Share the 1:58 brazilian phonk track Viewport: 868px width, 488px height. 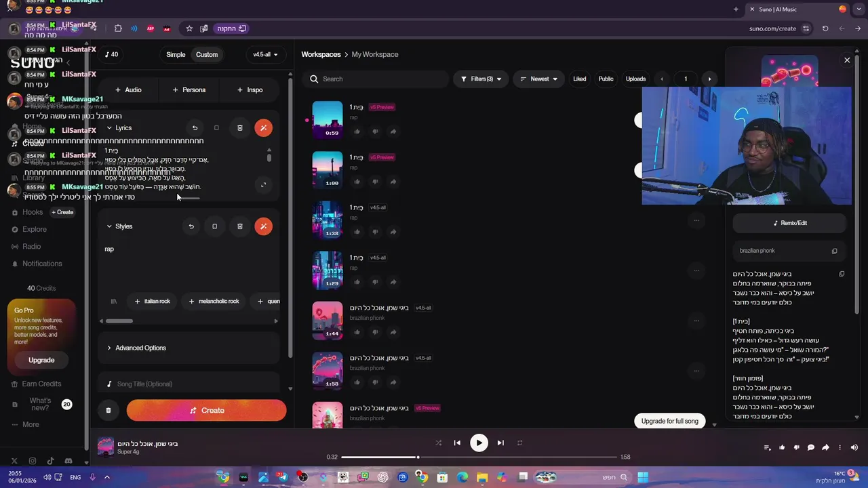[x=393, y=382]
